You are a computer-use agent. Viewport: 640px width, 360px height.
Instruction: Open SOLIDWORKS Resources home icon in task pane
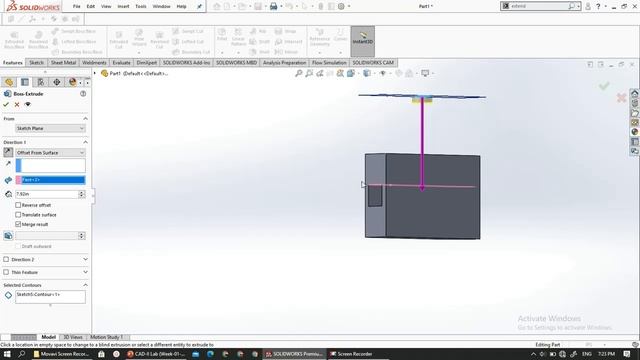pyautogui.click(x=634, y=93)
